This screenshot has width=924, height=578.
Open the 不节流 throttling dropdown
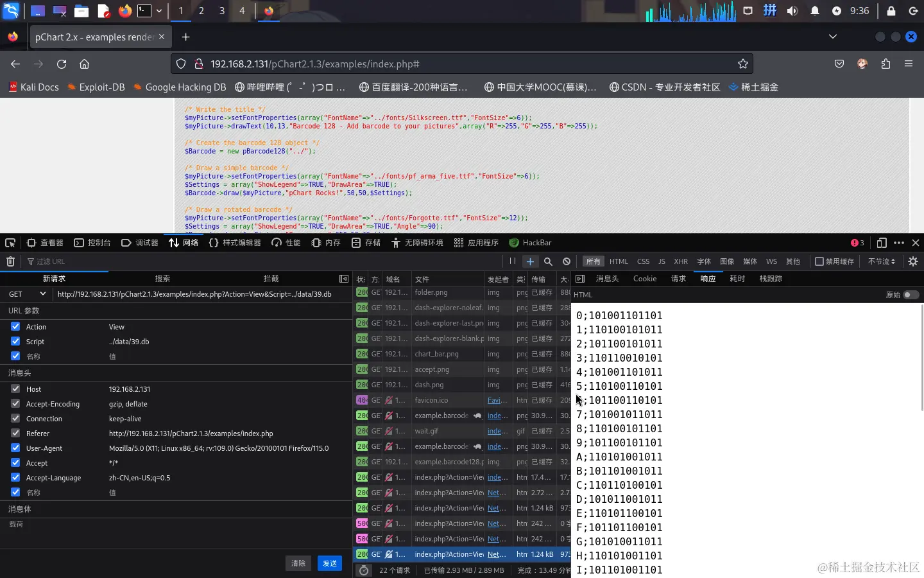[882, 261]
